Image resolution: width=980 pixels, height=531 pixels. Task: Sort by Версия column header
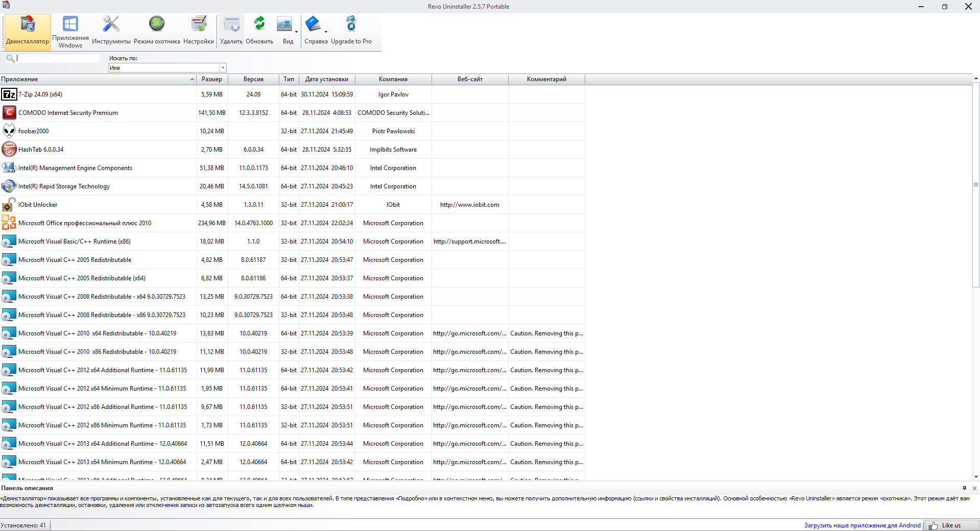[253, 79]
